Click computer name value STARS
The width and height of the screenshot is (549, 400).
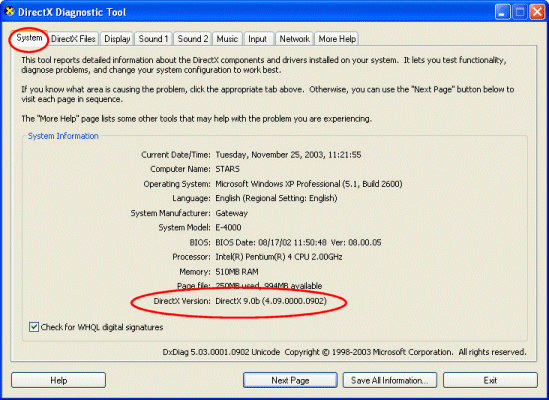[228, 169]
